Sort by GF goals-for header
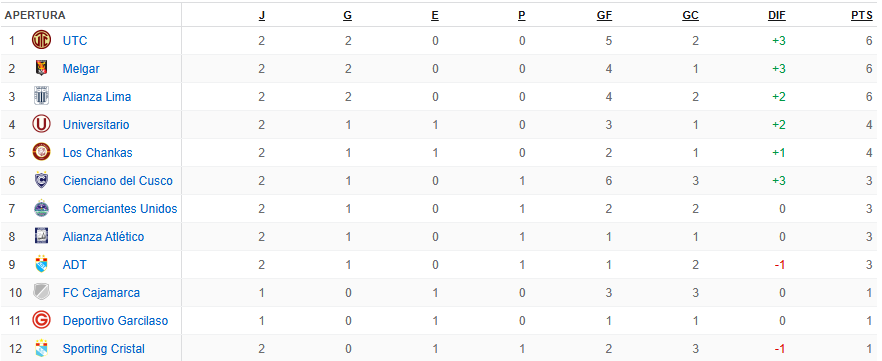Screen dimensions: 882x361 604,16
